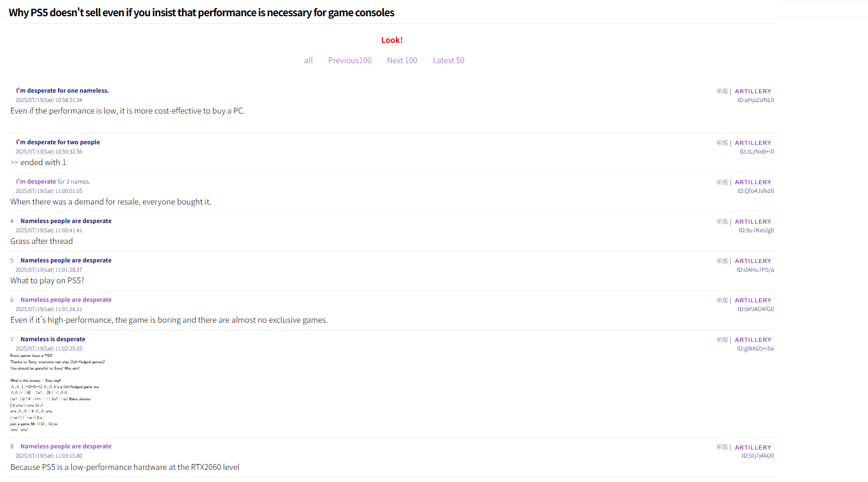Select post number 6 index
Screen dimensions: 868x482
point(12,300)
